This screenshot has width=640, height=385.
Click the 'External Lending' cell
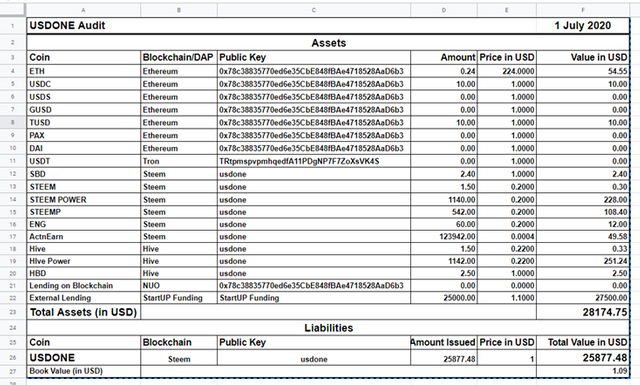[83, 298]
